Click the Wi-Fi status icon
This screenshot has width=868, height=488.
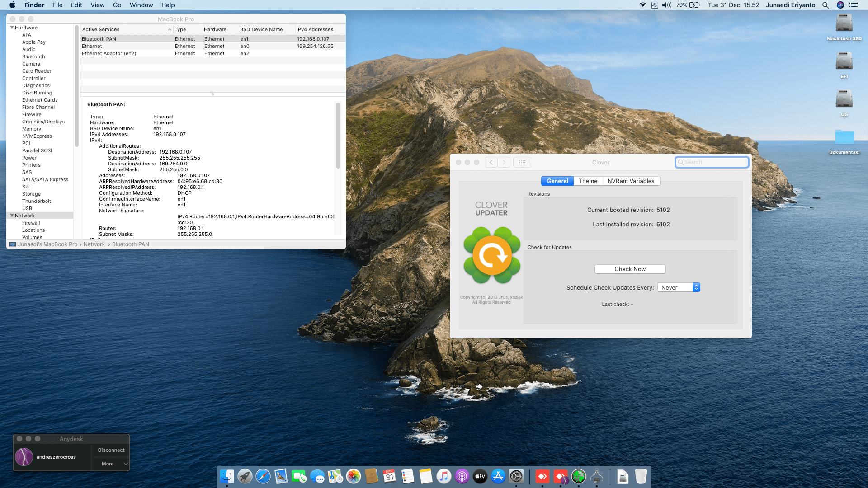[x=642, y=5]
